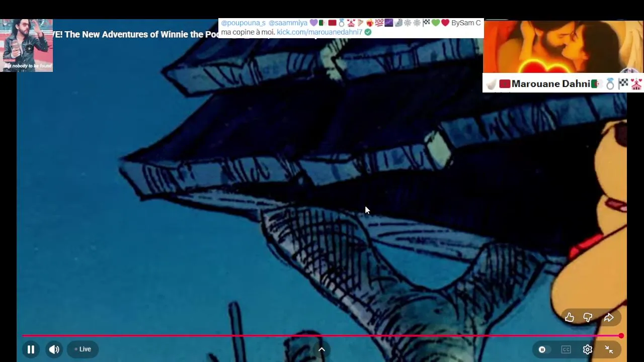Viewport: 644px width, 362px height.
Task: Click the verified check badge
Action: 368,32
